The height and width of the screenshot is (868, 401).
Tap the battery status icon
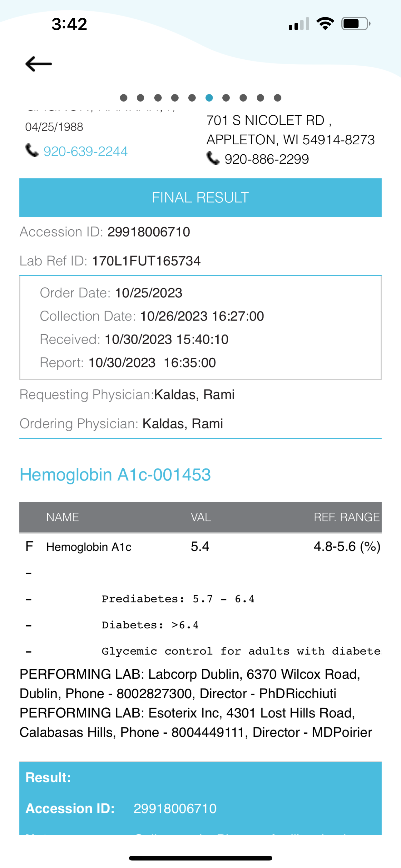click(355, 23)
